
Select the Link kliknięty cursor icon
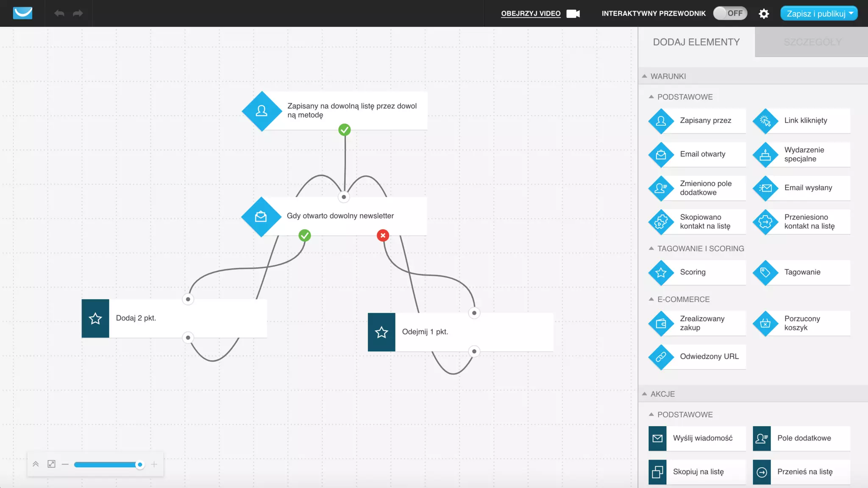[x=765, y=121]
